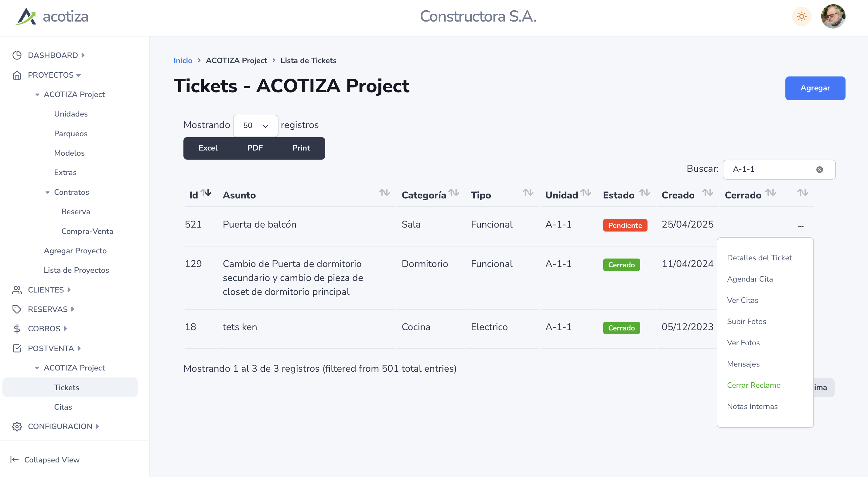Click the Clientes people icon
Screen dimensions: 868x477
pos(17,290)
